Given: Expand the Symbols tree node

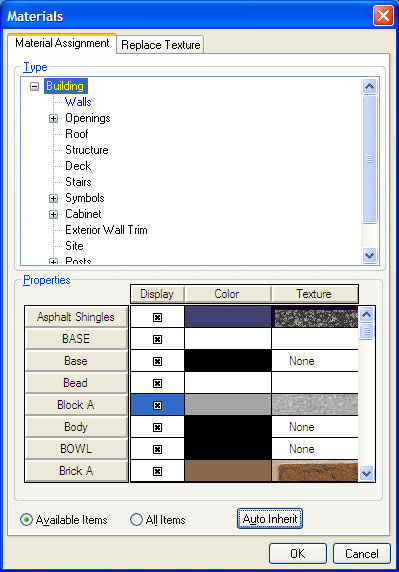Looking at the screenshot, I should [x=53, y=198].
